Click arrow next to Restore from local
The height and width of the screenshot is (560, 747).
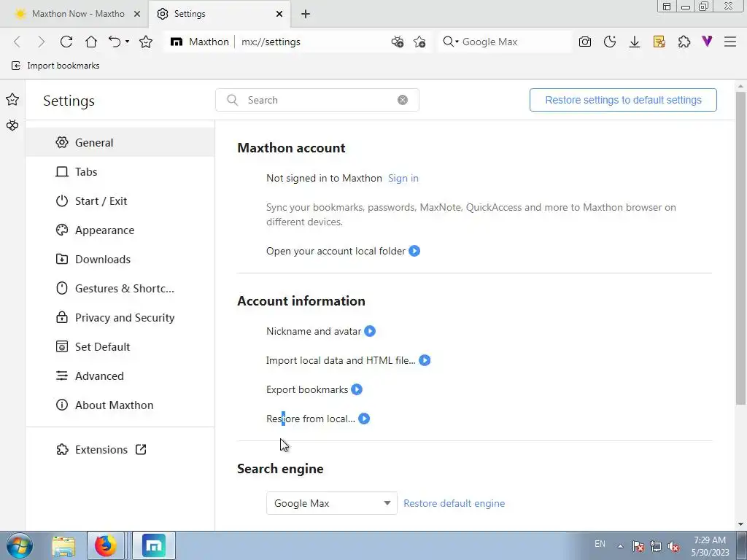click(364, 419)
